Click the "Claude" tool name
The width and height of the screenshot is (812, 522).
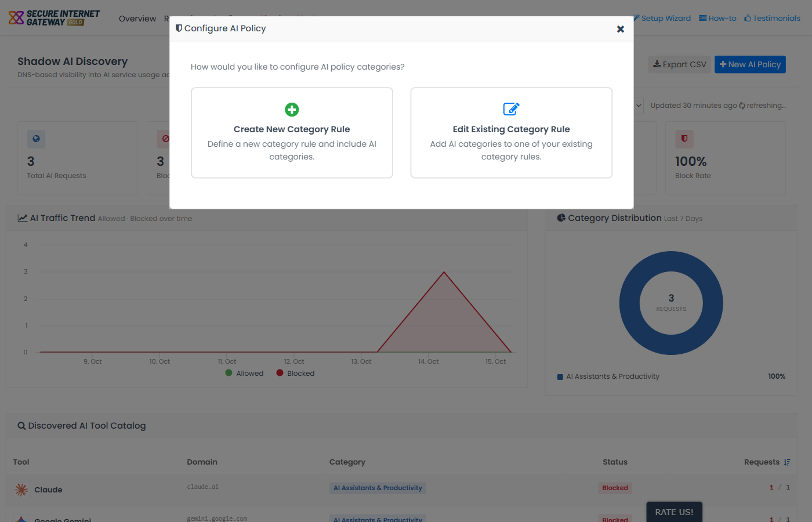click(x=48, y=490)
